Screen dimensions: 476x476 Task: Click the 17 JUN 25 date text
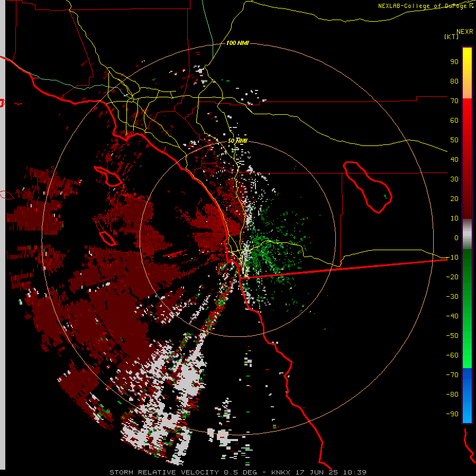coord(317,472)
